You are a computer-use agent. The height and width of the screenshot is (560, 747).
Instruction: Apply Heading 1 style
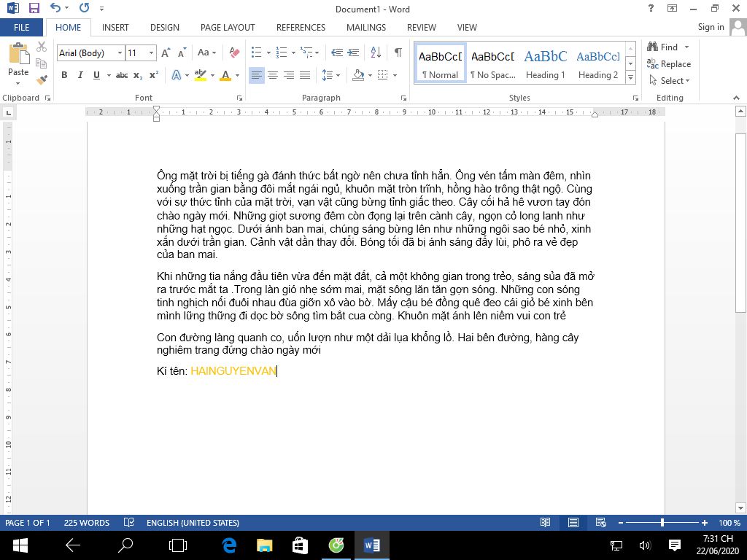(x=546, y=63)
